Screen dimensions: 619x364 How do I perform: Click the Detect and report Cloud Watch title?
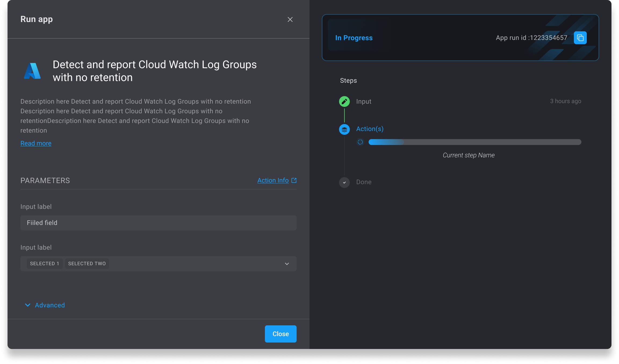click(154, 71)
